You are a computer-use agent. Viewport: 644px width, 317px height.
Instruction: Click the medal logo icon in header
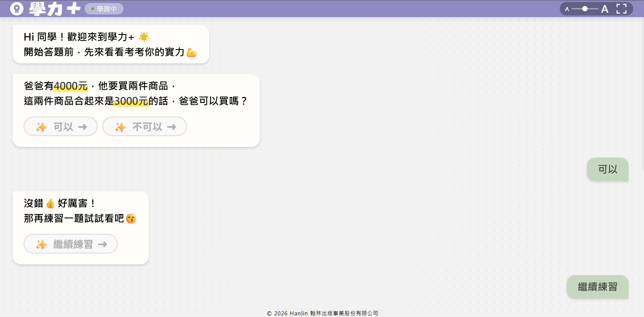coord(17,9)
